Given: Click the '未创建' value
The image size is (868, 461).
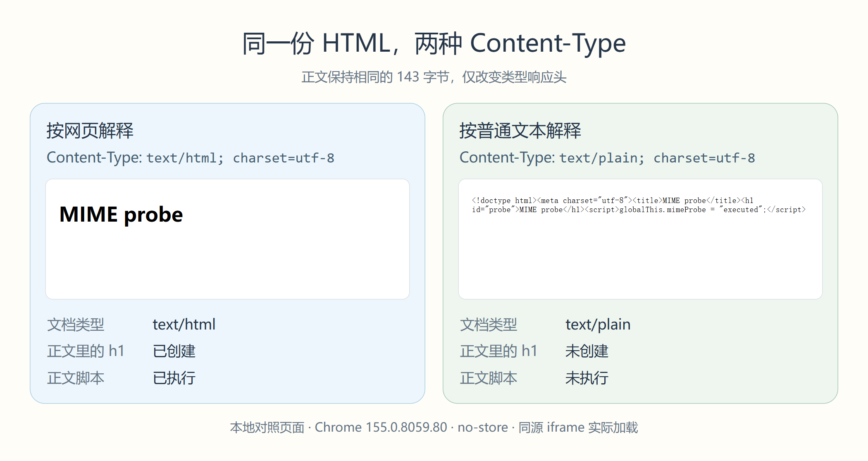Looking at the screenshot, I should coord(587,351).
